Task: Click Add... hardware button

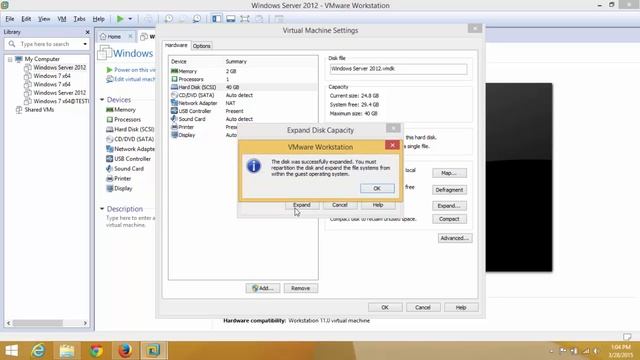Action: [x=263, y=288]
